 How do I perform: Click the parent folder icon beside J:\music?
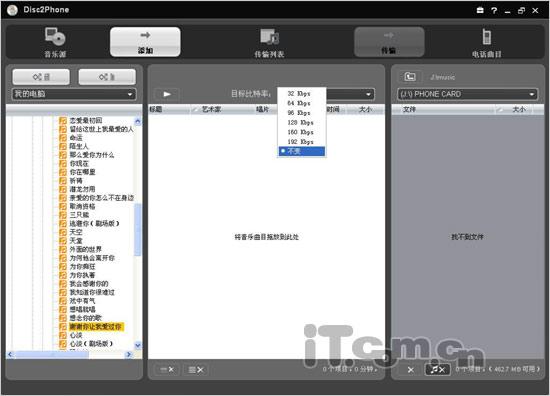pos(410,76)
